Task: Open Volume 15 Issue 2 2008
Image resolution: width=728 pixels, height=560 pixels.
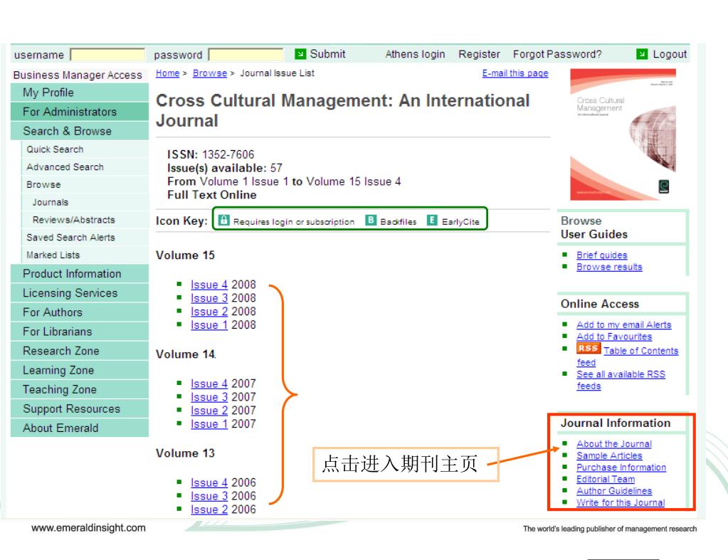Action: (209, 312)
